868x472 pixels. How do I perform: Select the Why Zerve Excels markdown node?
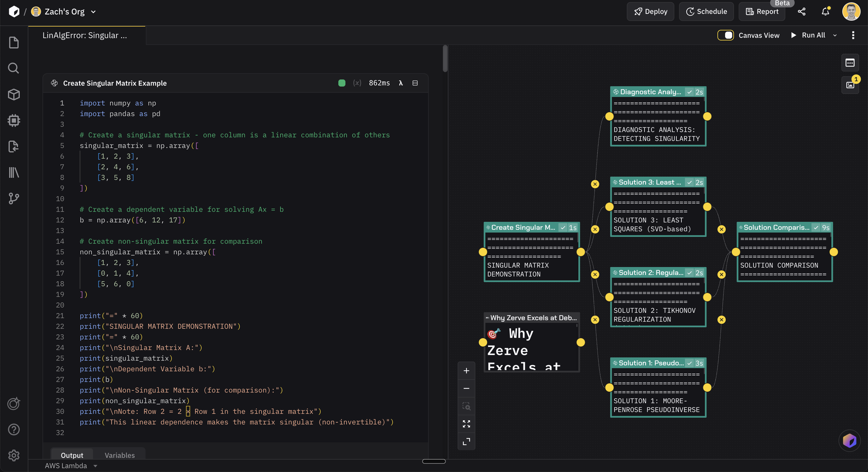pyautogui.click(x=531, y=342)
